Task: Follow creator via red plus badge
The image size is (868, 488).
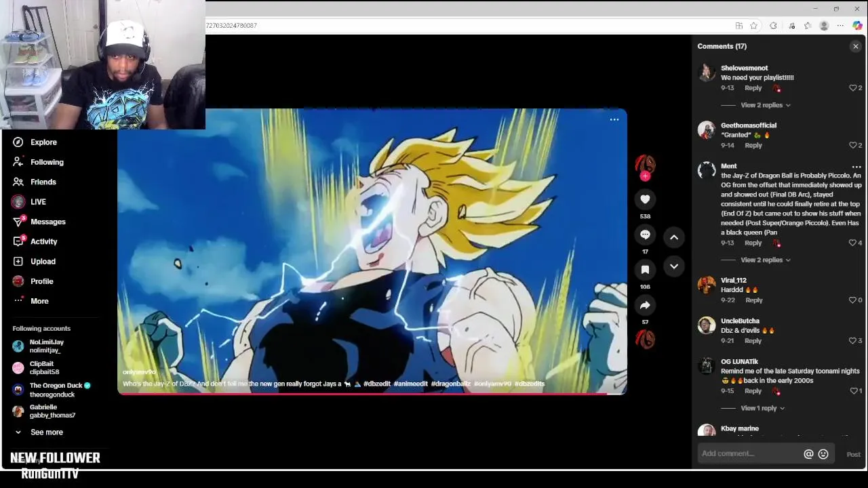Action: [645, 176]
